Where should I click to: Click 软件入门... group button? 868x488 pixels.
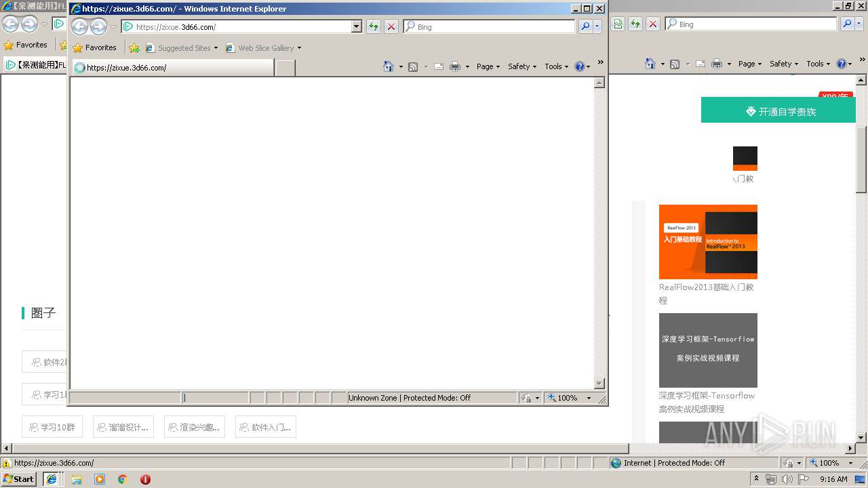point(266,427)
